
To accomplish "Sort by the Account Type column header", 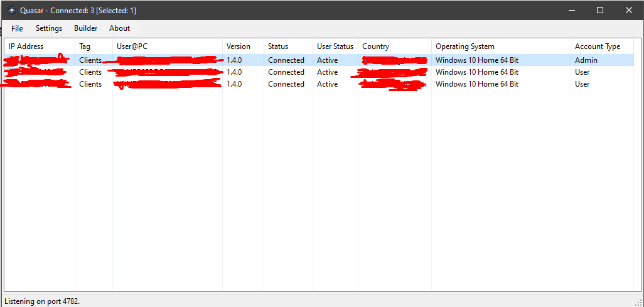I will pyautogui.click(x=602, y=46).
